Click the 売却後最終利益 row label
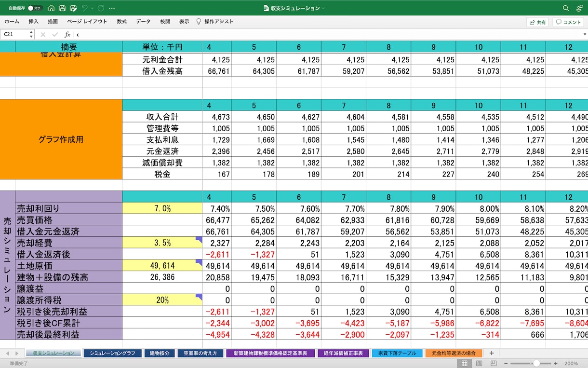The image size is (588, 368). [68, 334]
